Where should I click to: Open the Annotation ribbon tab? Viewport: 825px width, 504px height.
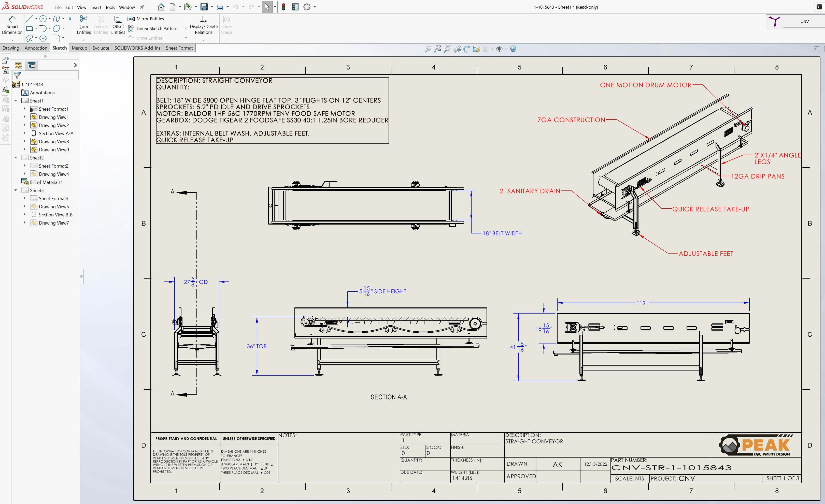click(x=36, y=48)
